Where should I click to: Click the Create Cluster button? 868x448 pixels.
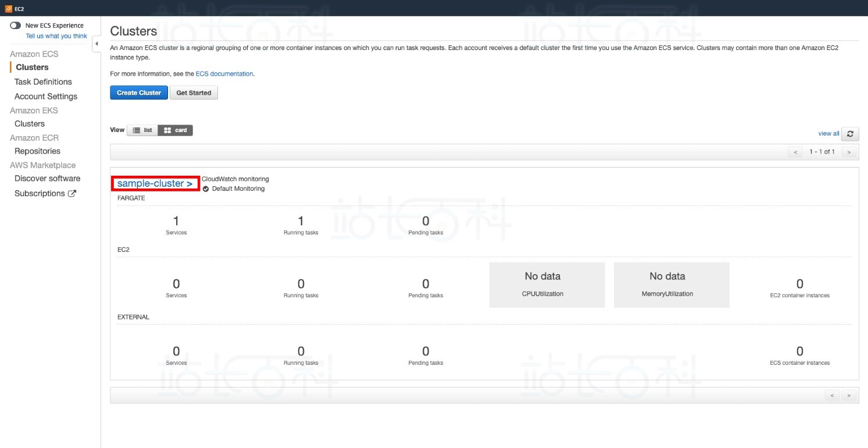coord(139,93)
